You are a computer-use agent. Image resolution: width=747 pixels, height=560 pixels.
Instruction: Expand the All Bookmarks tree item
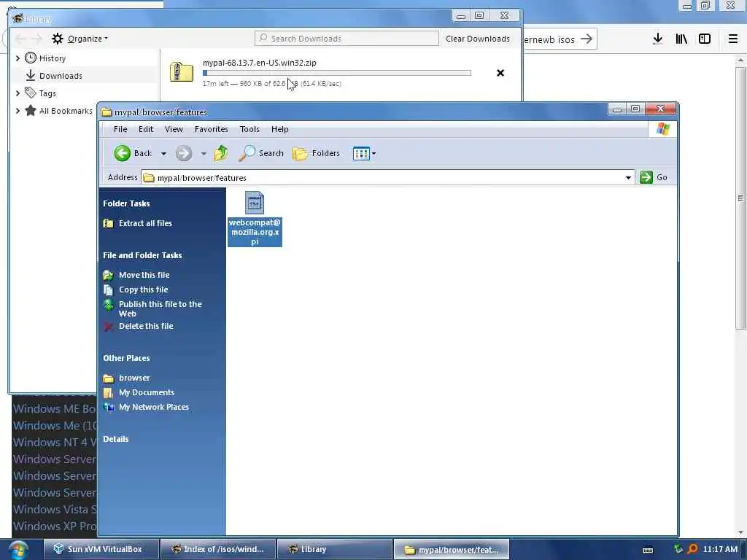[x=18, y=111]
